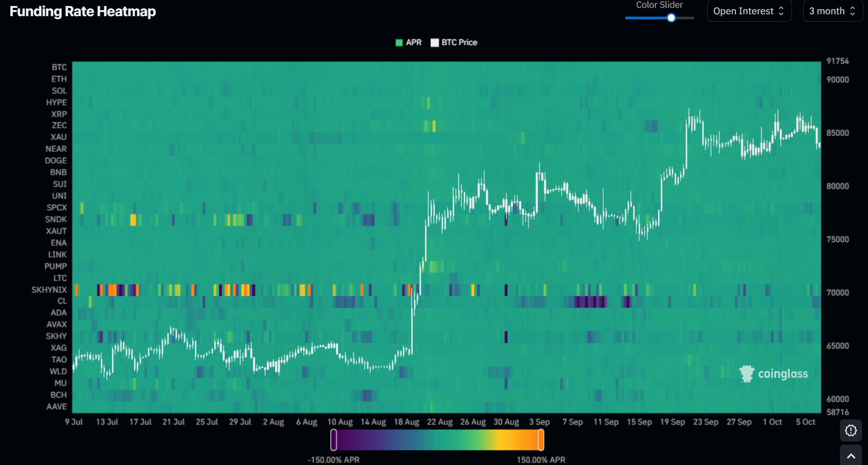Click the TAO row label
The height and width of the screenshot is (465, 868).
59,359
